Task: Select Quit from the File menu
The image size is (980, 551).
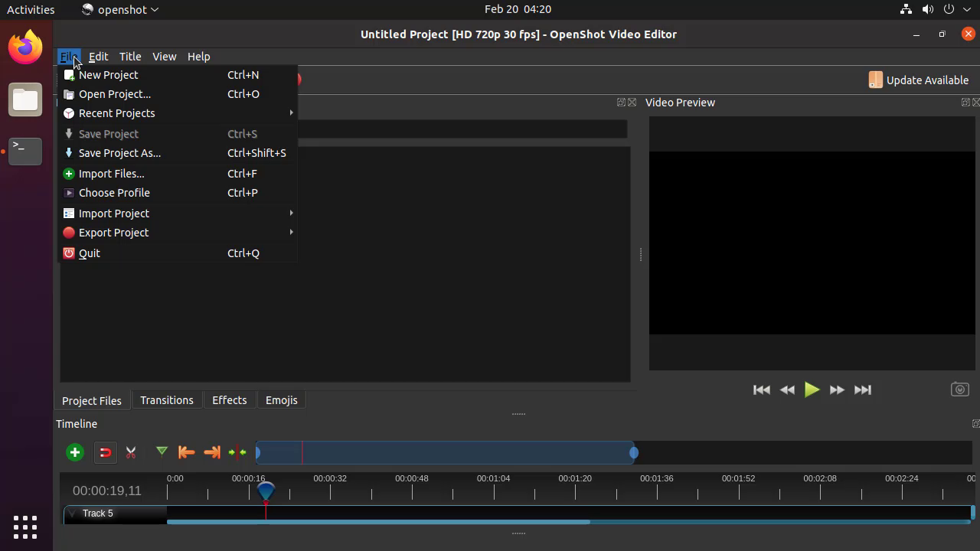Action: [177, 253]
